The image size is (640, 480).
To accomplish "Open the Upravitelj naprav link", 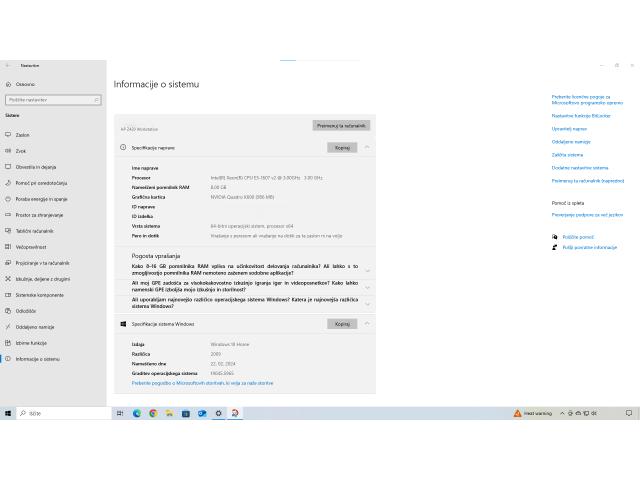I will click(569, 129).
